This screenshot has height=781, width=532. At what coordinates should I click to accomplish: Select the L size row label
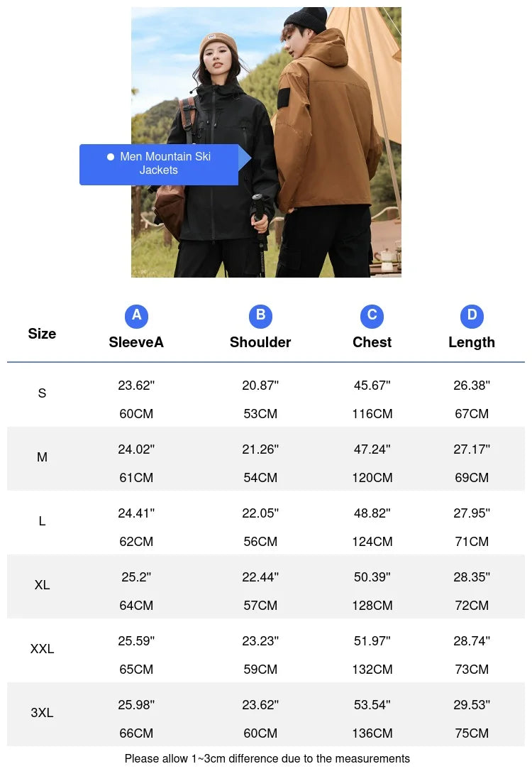click(42, 521)
